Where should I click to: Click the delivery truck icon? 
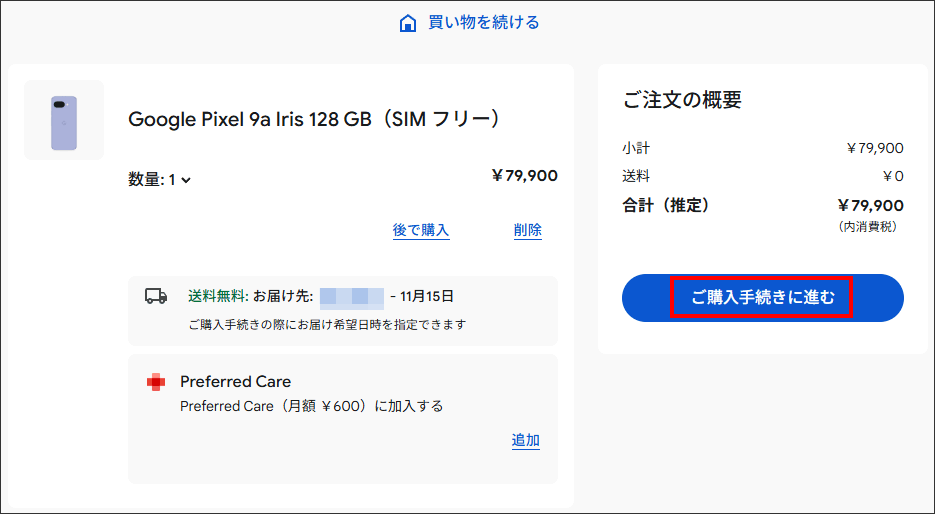tap(156, 296)
